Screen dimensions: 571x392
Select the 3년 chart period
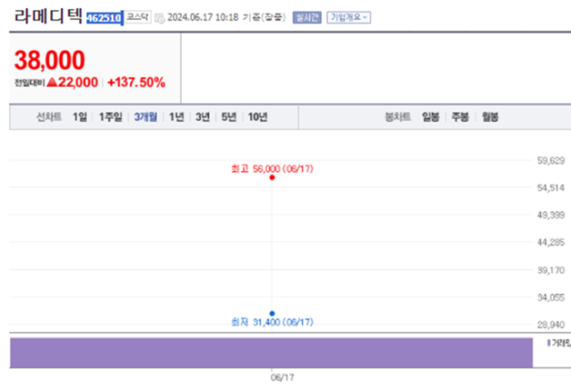click(x=202, y=117)
